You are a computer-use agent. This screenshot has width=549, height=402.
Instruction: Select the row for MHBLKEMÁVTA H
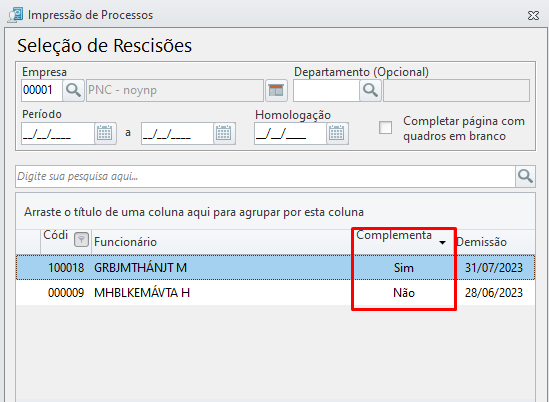275,293
